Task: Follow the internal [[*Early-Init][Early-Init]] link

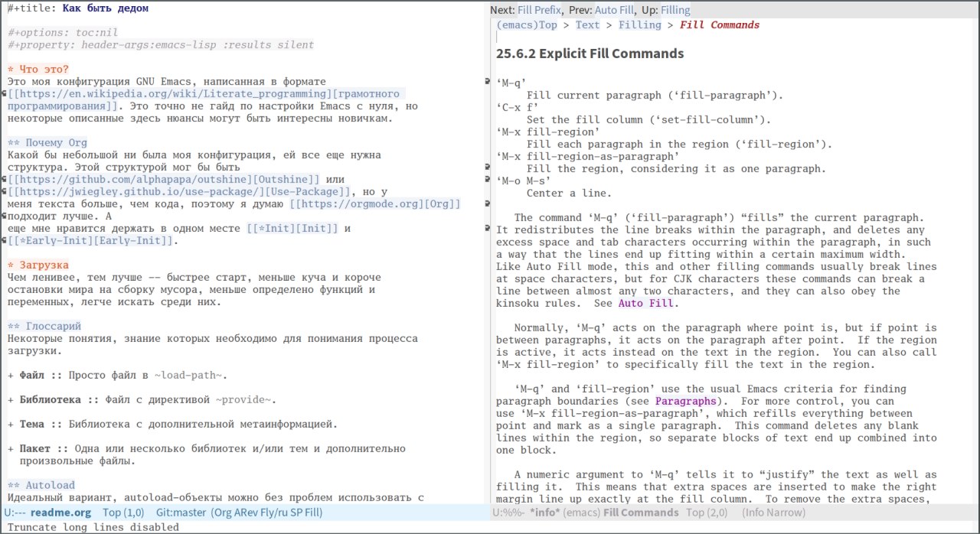Action: point(90,241)
